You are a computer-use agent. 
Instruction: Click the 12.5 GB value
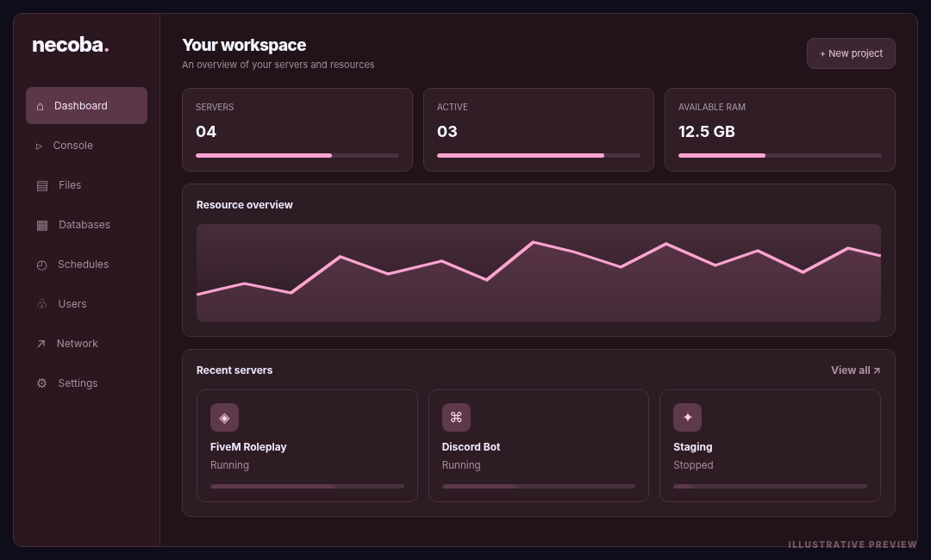point(707,132)
